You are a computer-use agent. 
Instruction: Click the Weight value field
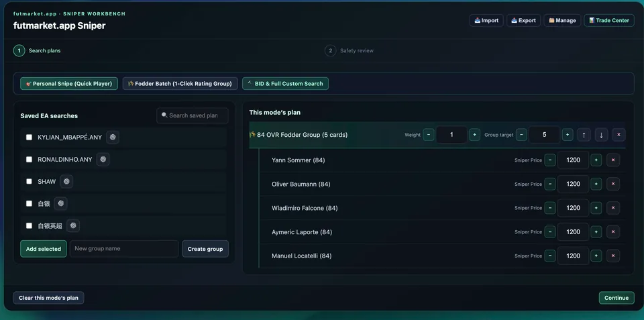click(x=451, y=135)
